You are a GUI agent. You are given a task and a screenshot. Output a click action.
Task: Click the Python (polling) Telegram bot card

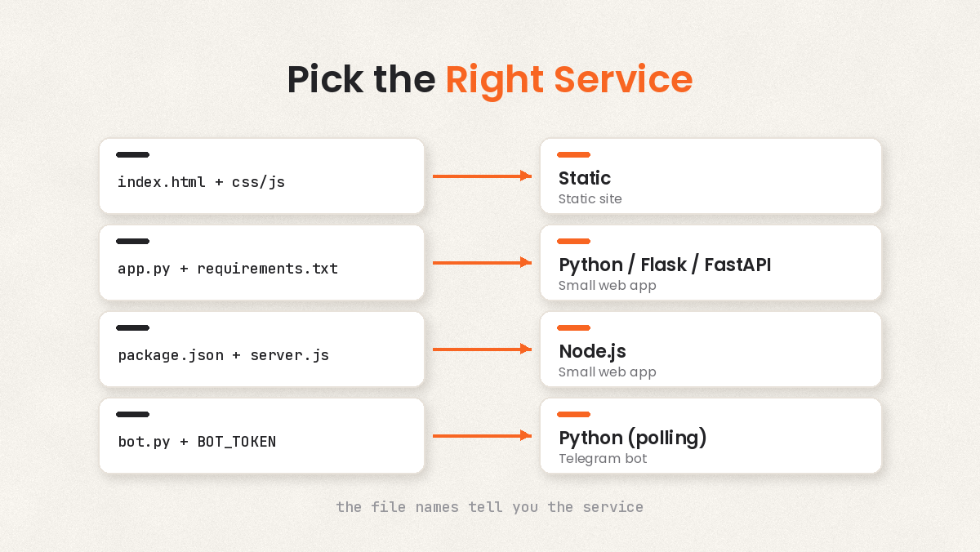click(x=710, y=435)
